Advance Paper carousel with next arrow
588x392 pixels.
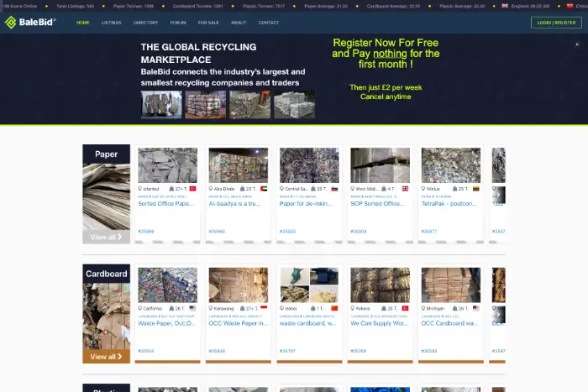(x=498, y=195)
